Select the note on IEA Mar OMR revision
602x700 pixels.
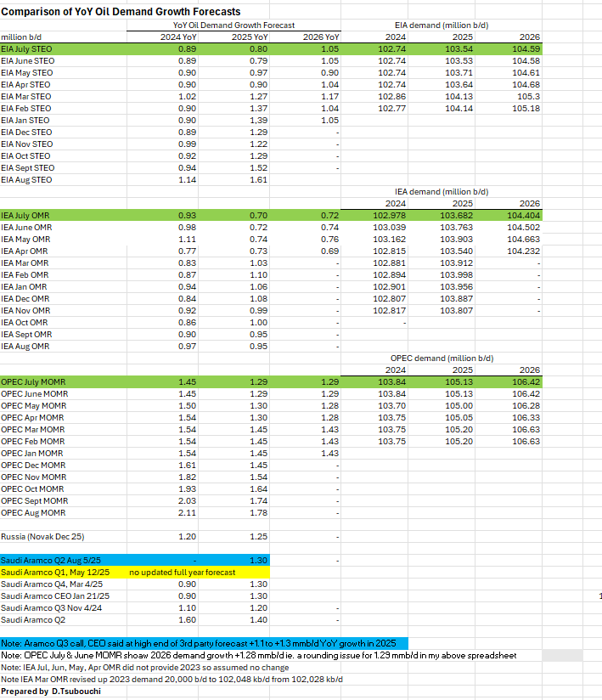pyautogui.click(x=172, y=680)
